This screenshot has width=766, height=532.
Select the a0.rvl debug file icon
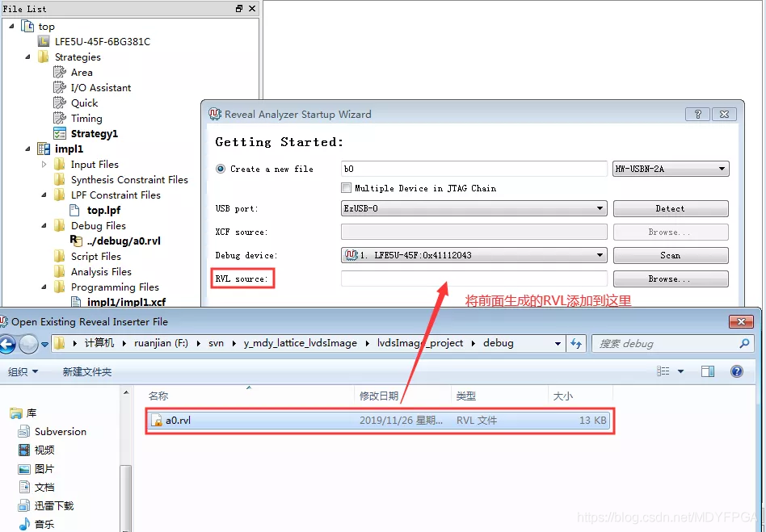click(x=76, y=241)
